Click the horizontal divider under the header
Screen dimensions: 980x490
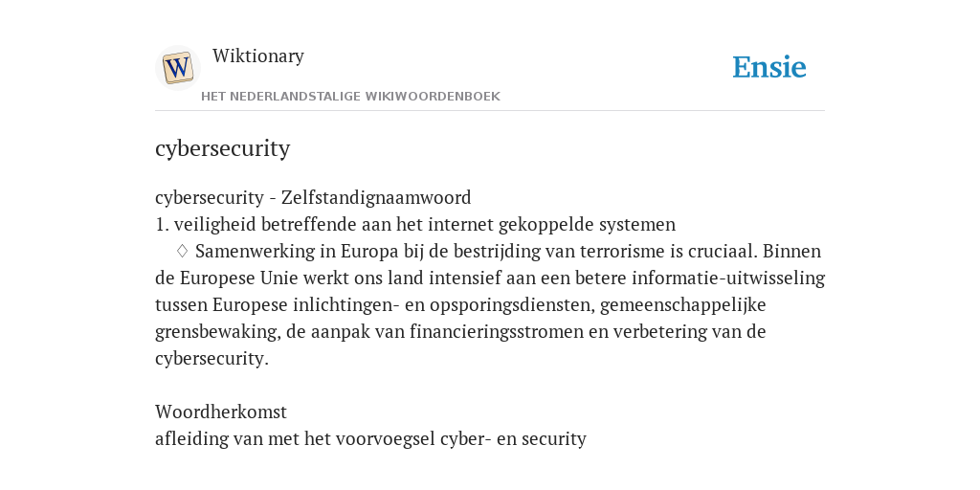point(490,111)
